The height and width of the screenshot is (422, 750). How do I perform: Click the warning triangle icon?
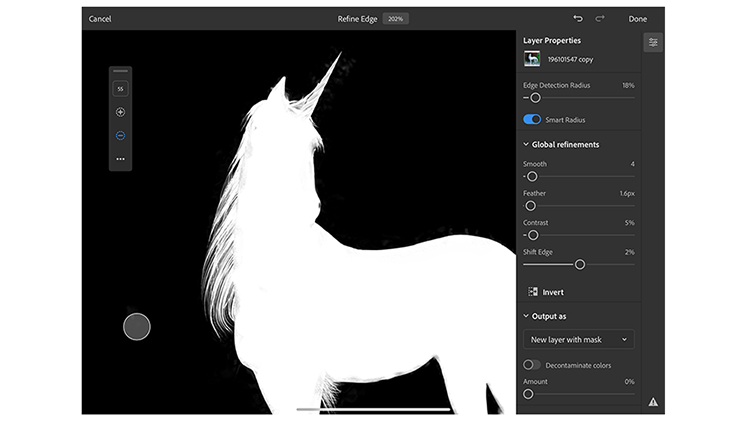click(x=653, y=401)
